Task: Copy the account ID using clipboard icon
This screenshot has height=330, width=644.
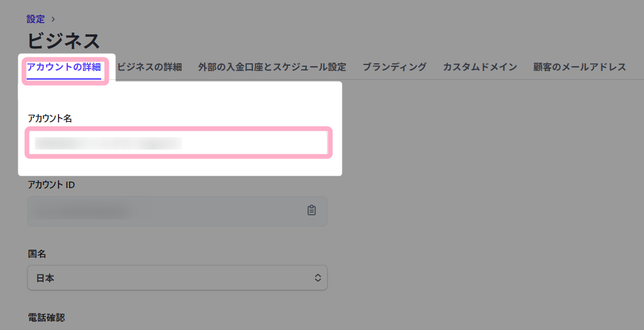Action: pos(312,211)
